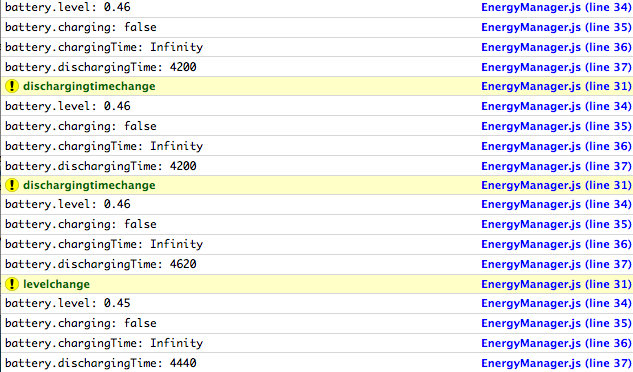
Task: Open line 35 link in row below level 0.45
Action: click(556, 323)
